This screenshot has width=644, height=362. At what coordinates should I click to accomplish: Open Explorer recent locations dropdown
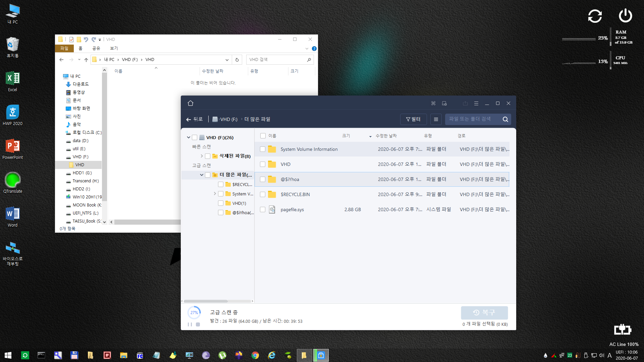pos(79,60)
